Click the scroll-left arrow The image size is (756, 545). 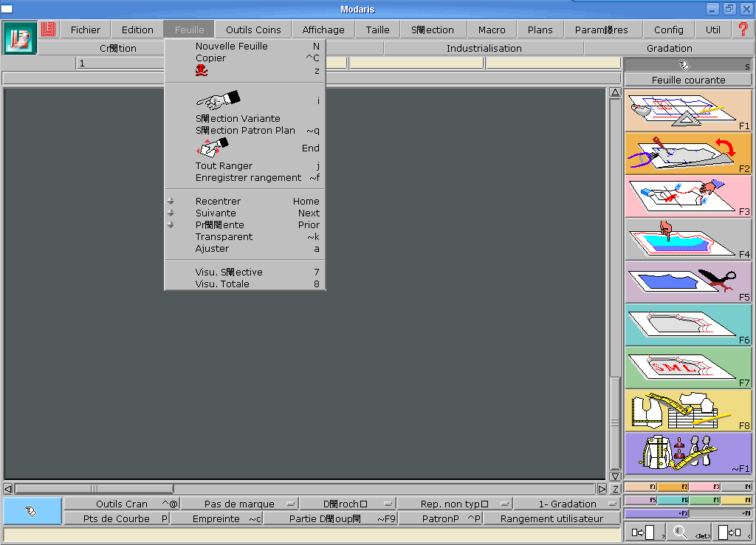click(x=7, y=489)
